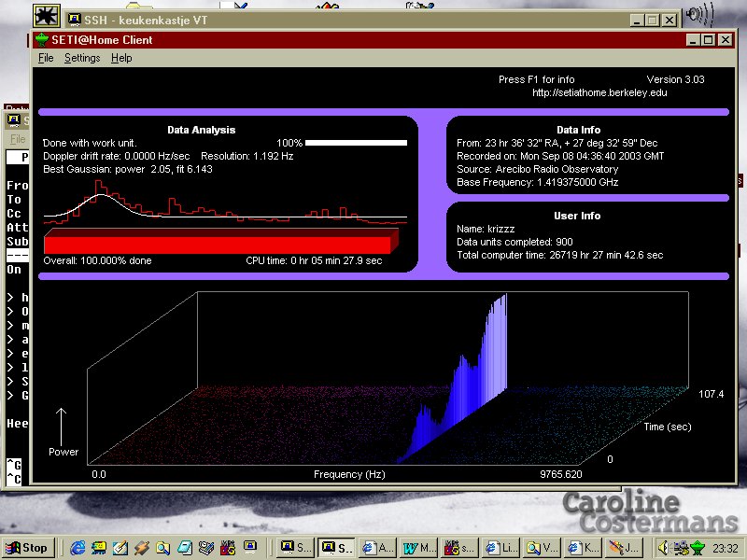Click the setiathome.berkeley.edu URL text
The image size is (747, 560).
599,92
